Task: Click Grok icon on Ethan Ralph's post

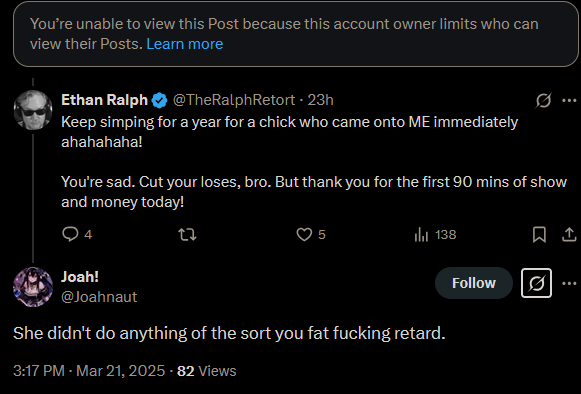Action: 543,100
